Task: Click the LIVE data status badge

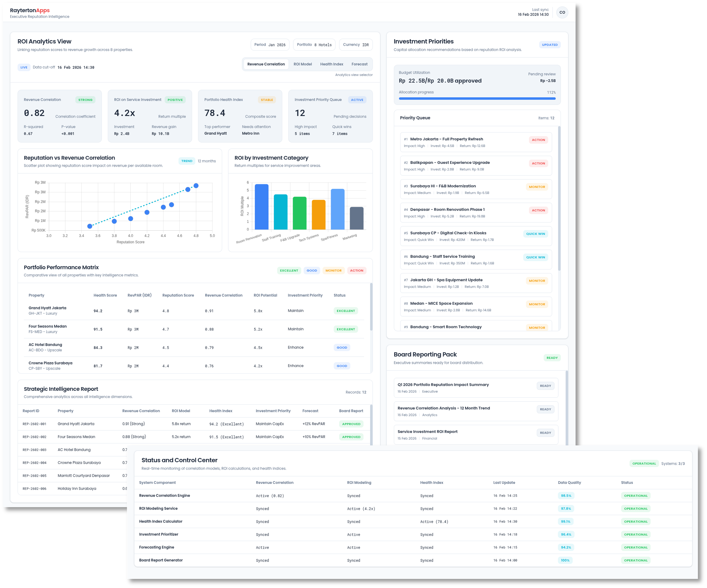Action: 24,67
